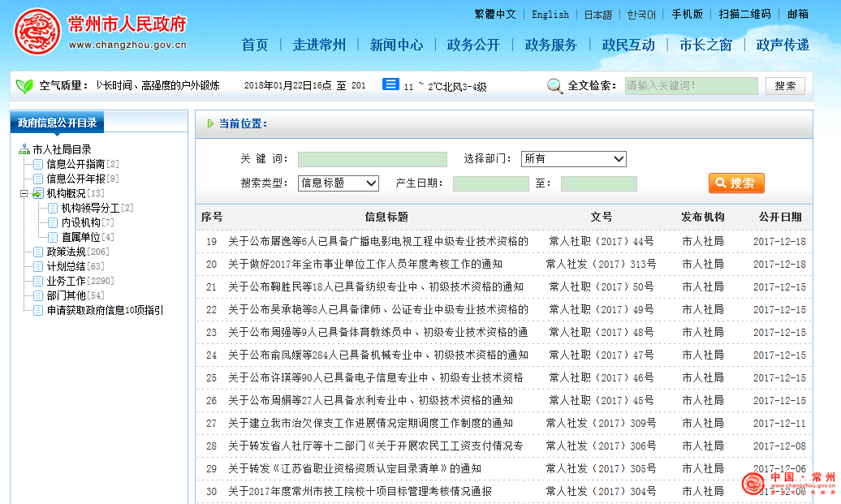Click the document icon beside 政策法规

tap(38, 252)
